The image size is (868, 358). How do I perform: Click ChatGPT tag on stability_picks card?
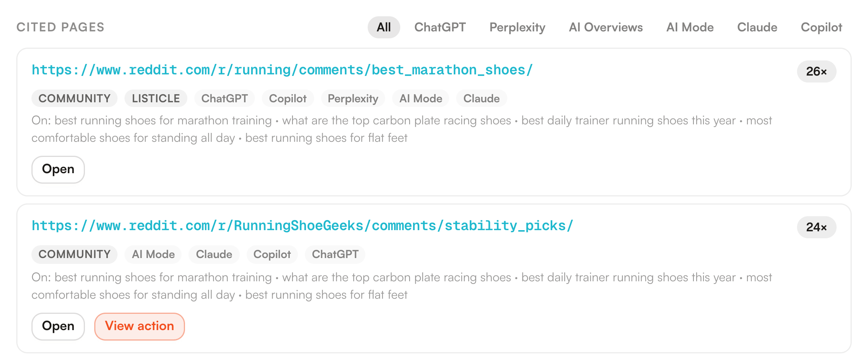[x=335, y=254]
